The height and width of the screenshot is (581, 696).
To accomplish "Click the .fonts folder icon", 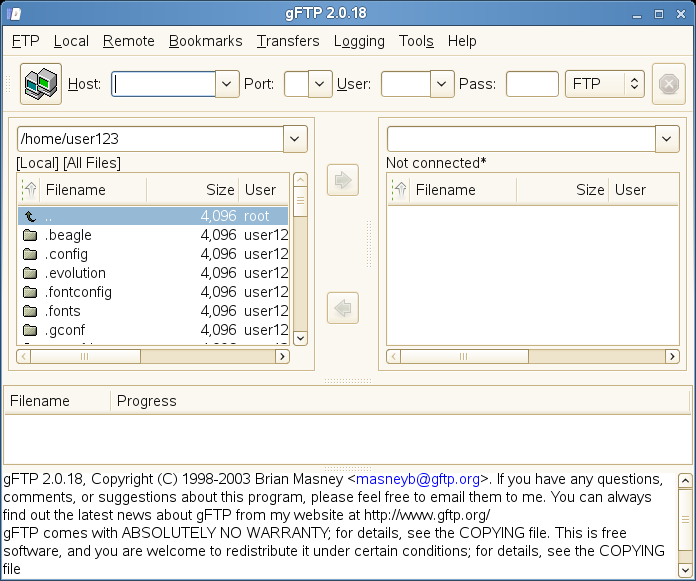I will (x=30, y=311).
